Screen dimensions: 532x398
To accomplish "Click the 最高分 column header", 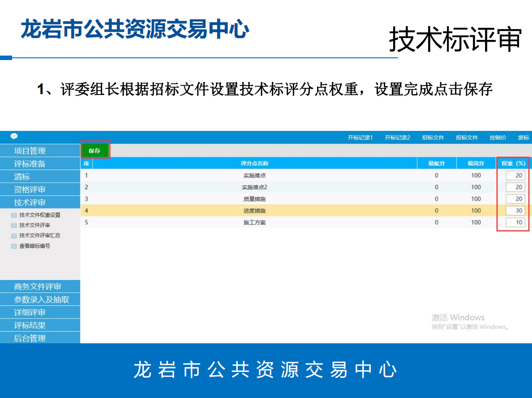I will coord(476,163).
